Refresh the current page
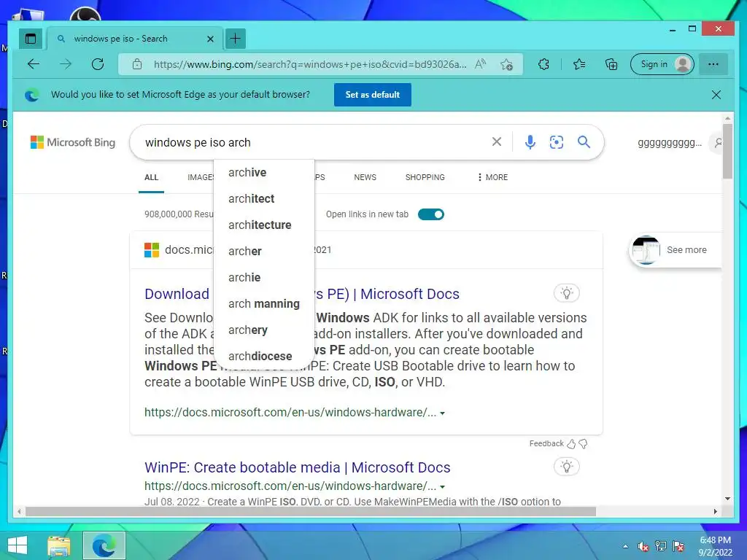Image resolution: width=747 pixels, height=560 pixels. [x=98, y=64]
